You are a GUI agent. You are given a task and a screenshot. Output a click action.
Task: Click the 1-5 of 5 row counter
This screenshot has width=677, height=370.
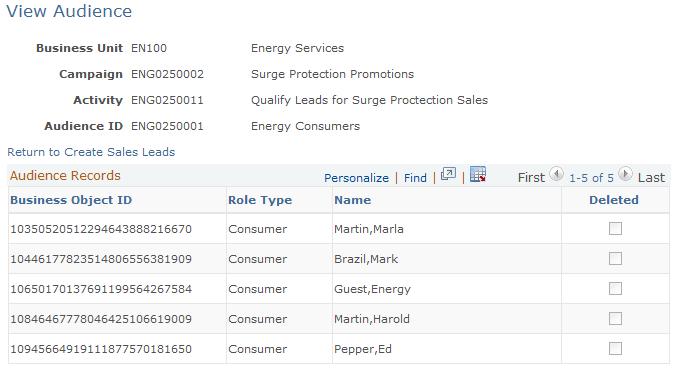pyautogui.click(x=591, y=178)
